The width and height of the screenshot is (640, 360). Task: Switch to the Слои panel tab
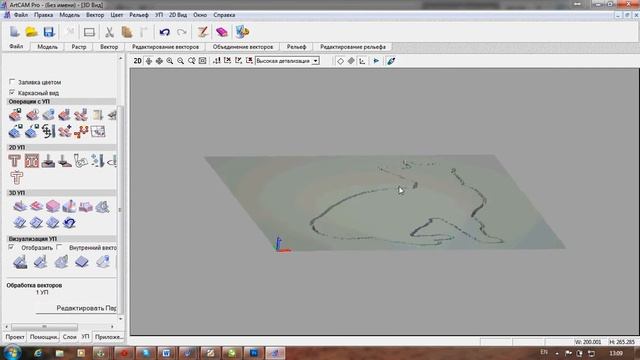point(69,337)
